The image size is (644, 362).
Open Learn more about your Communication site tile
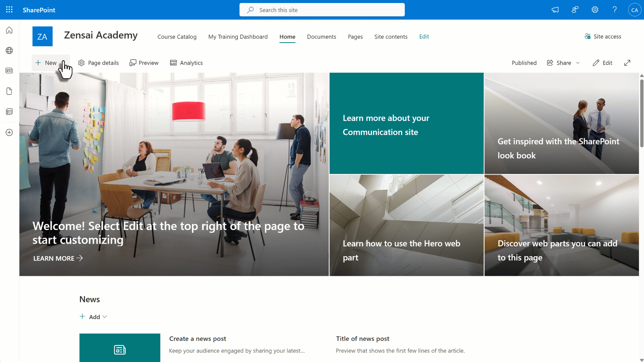(407, 123)
